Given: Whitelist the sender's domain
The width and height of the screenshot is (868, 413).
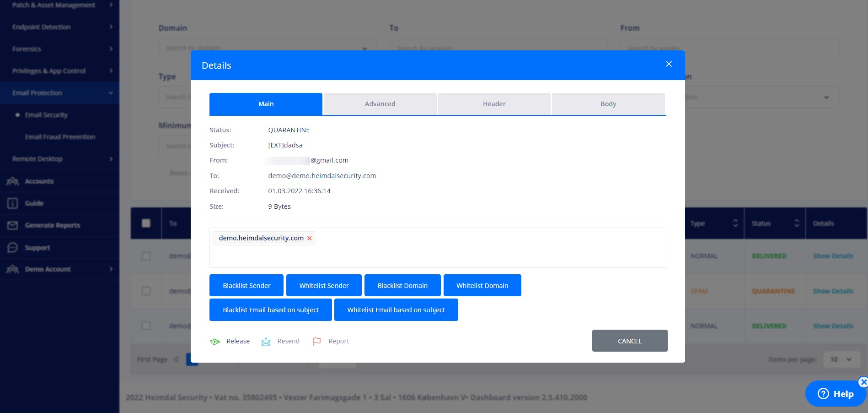Looking at the screenshot, I should coord(482,285).
